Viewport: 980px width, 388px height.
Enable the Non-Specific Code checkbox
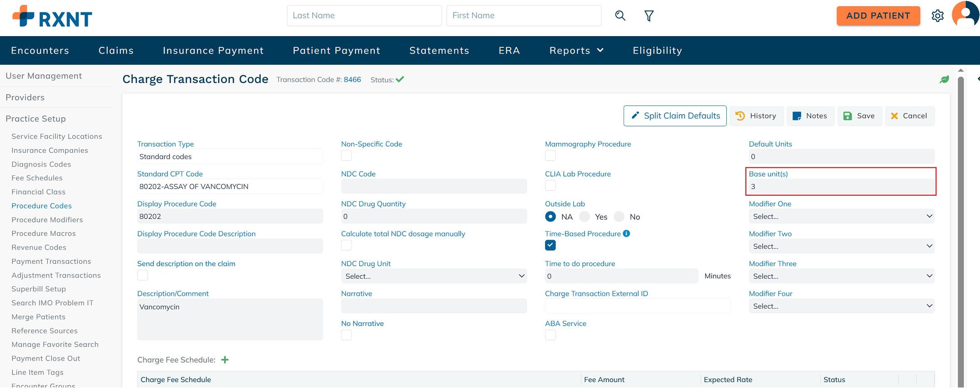[x=346, y=155]
